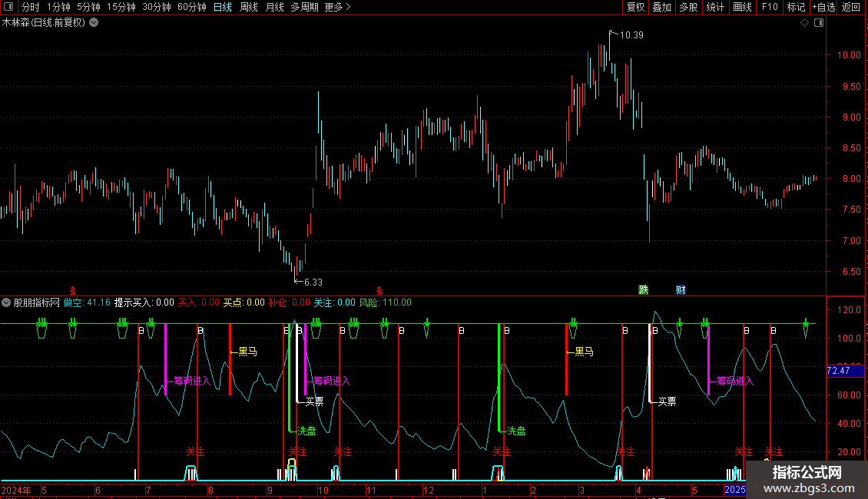Add stock via +自选 button
The image size is (868, 499).
(x=823, y=7)
